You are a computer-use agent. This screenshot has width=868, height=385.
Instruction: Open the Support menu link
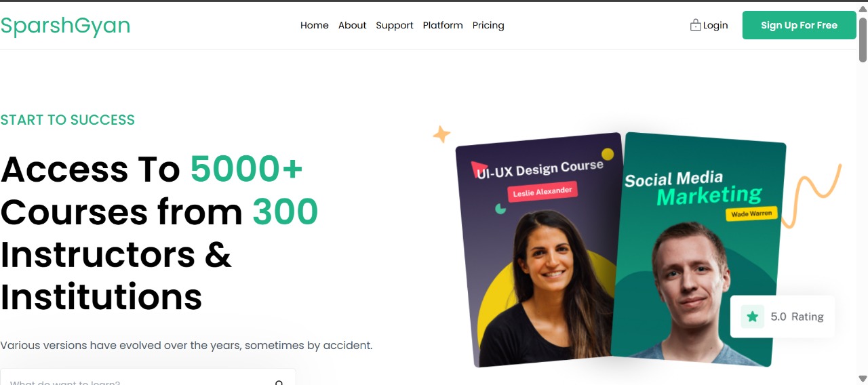395,25
